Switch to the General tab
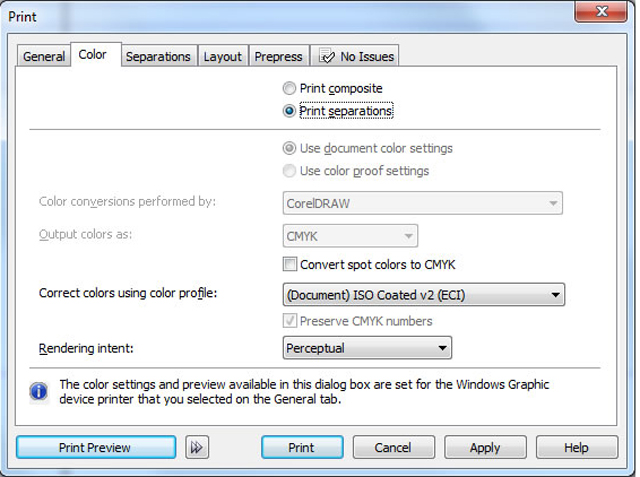Image resolution: width=640 pixels, height=477 pixels. tap(44, 56)
